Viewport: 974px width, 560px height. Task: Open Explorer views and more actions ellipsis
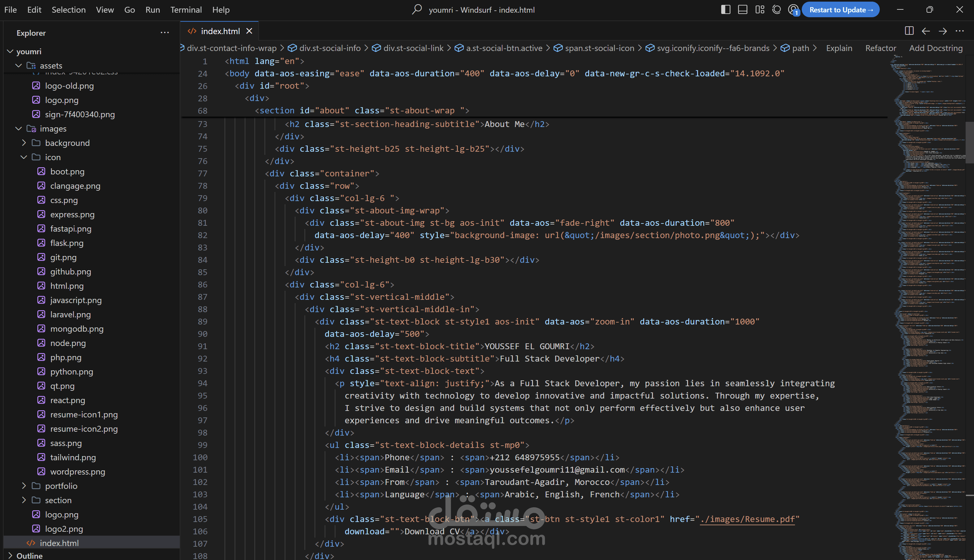165,33
